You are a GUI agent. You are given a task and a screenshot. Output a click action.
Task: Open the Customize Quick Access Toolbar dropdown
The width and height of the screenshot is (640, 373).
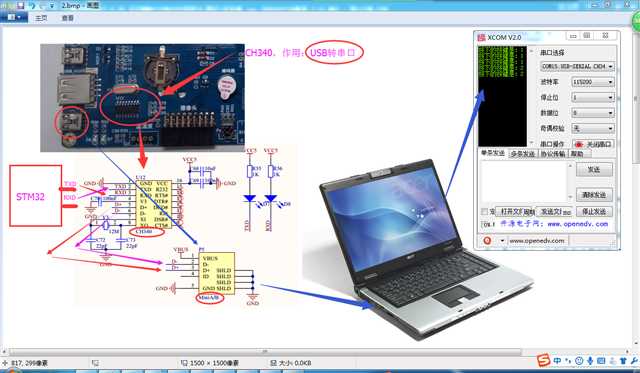tap(53, 6)
